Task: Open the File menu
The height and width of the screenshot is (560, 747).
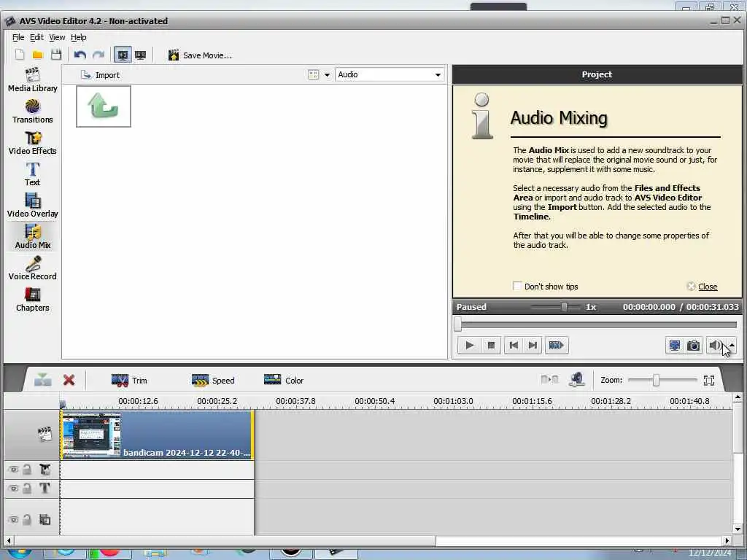Action: (18, 37)
